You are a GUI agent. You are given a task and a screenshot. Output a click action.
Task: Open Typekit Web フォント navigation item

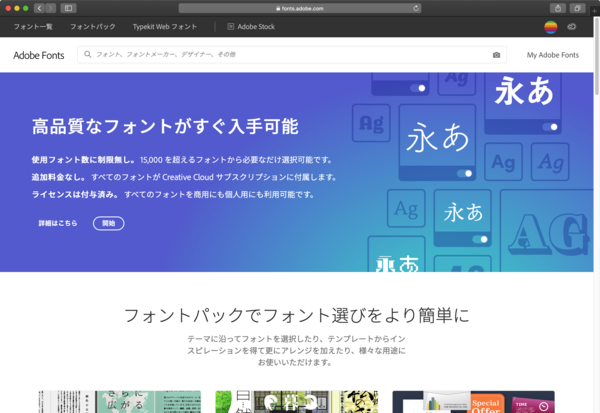click(x=165, y=26)
